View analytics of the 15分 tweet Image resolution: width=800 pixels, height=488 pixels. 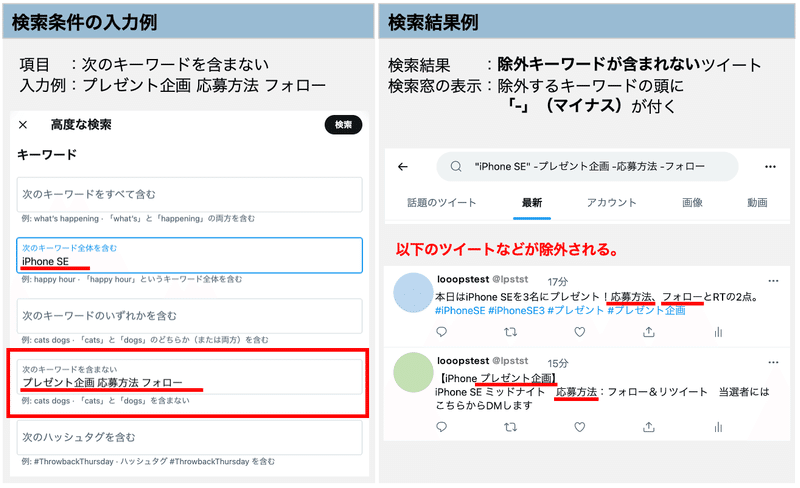(718, 427)
